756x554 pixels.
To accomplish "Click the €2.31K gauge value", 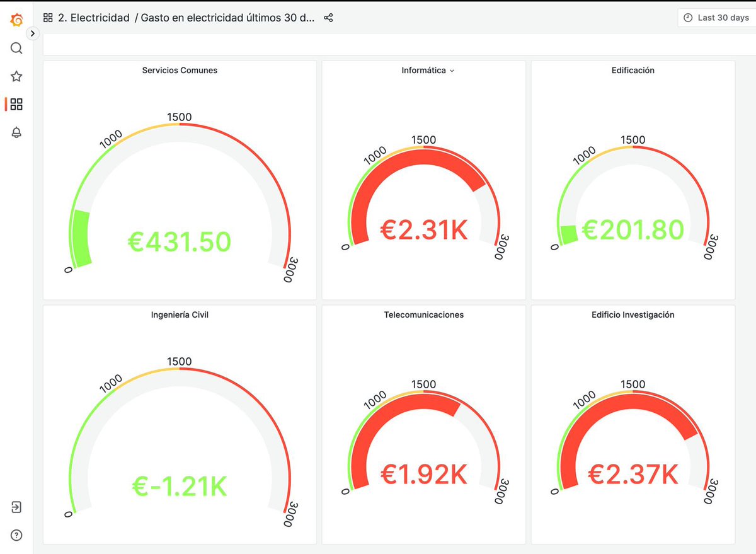I will click(x=423, y=230).
